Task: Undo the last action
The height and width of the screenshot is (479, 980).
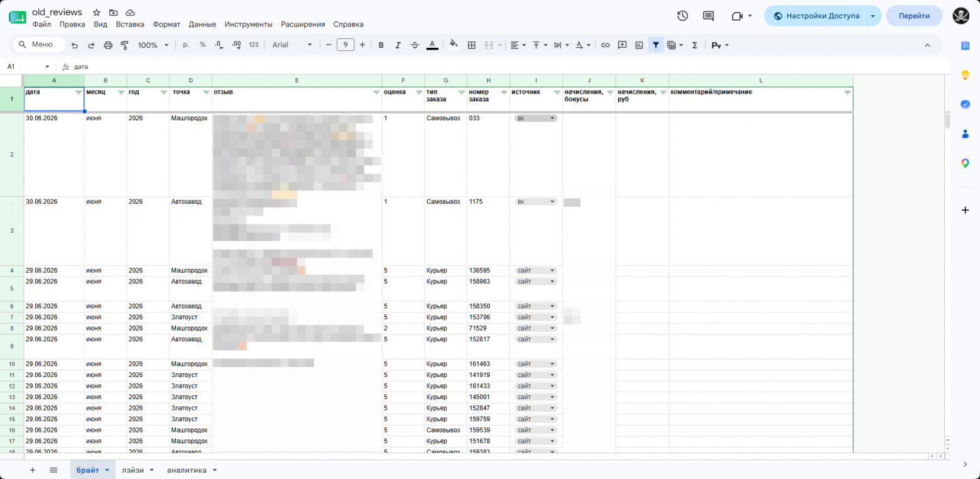Action: pyautogui.click(x=75, y=45)
